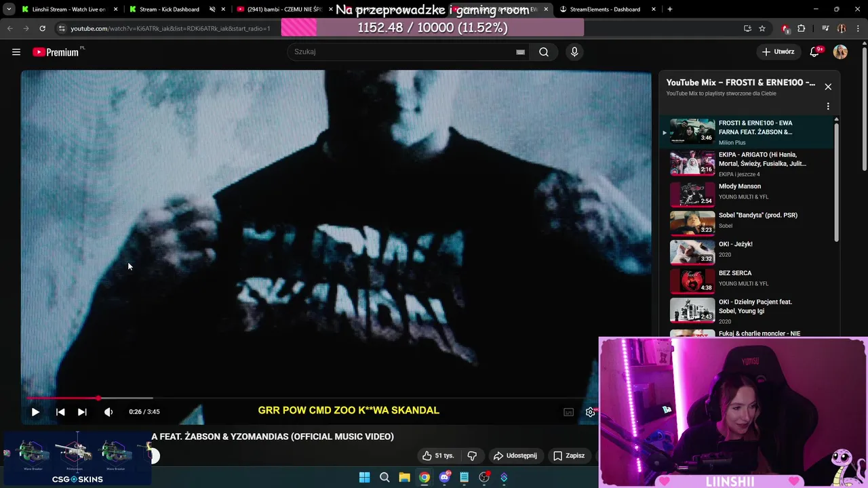Image resolution: width=868 pixels, height=488 pixels.
Task: Open the Extensions puzzle menu
Action: 802,28
